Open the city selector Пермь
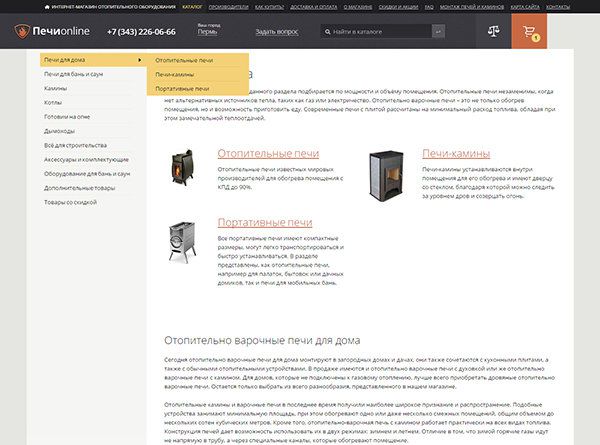This screenshot has width=600, height=445. pyautogui.click(x=207, y=33)
